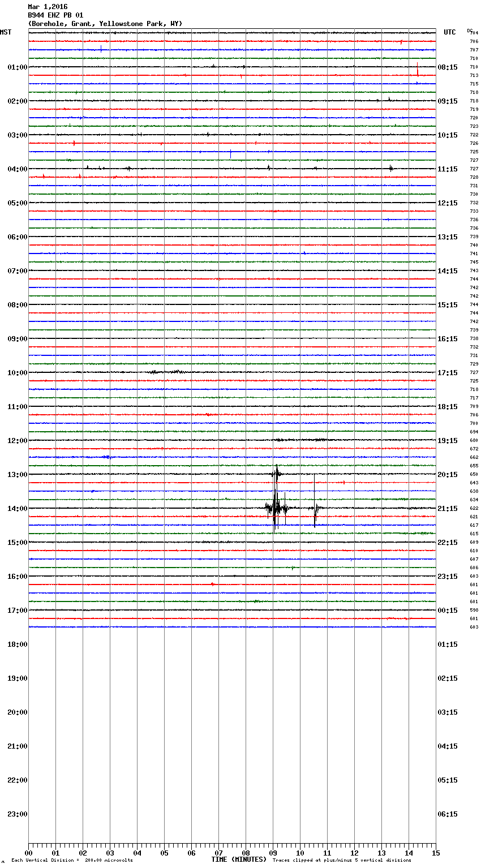Select the 'Each Vertical Division = 200.00 microvolts' note
Screen dimensions: 481x868
pyautogui.click(x=72, y=861)
